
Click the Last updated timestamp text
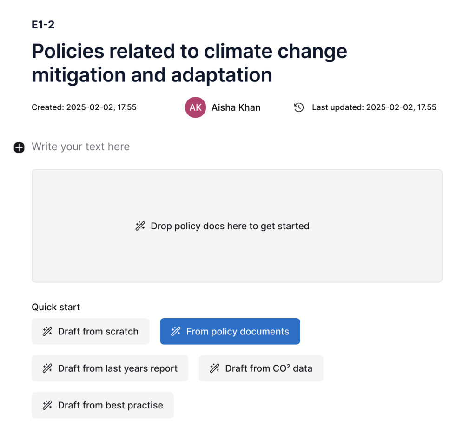pyautogui.click(x=374, y=107)
